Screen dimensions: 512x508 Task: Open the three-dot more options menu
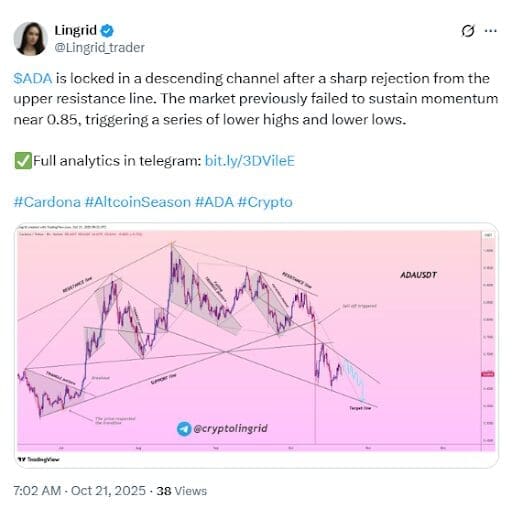click(x=490, y=31)
